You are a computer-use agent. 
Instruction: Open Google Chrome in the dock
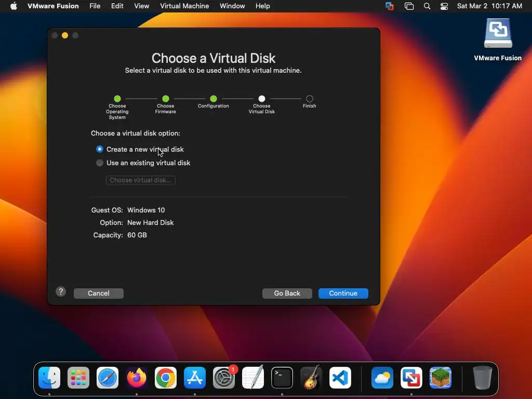tap(166, 377)
